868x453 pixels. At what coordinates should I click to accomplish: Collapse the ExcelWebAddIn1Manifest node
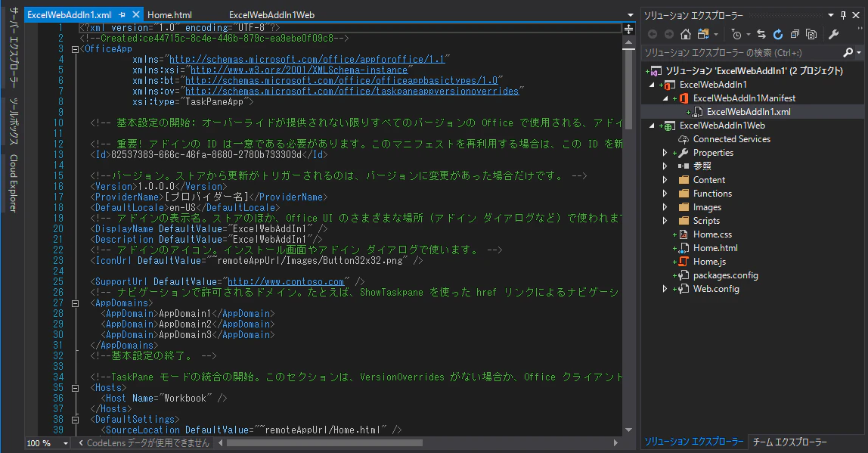[665, 98]
